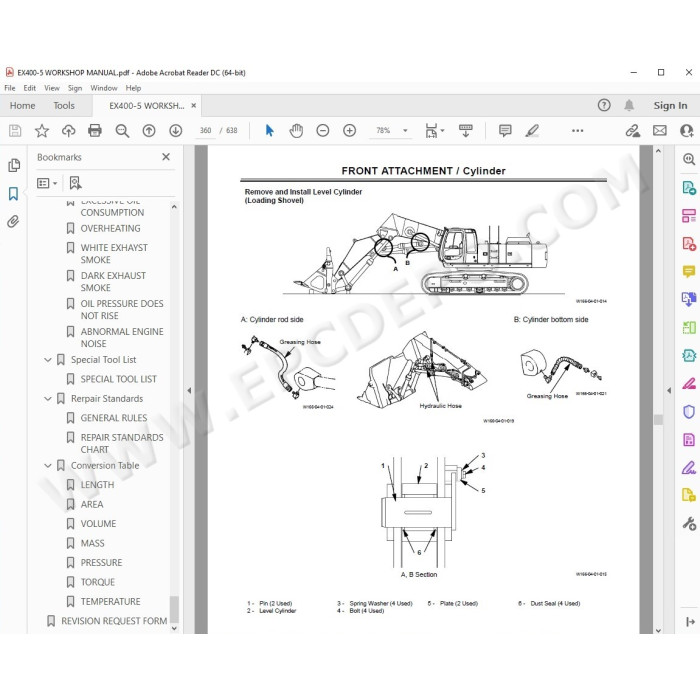
Task: Open the Edit menu
Action: [29, 88]
